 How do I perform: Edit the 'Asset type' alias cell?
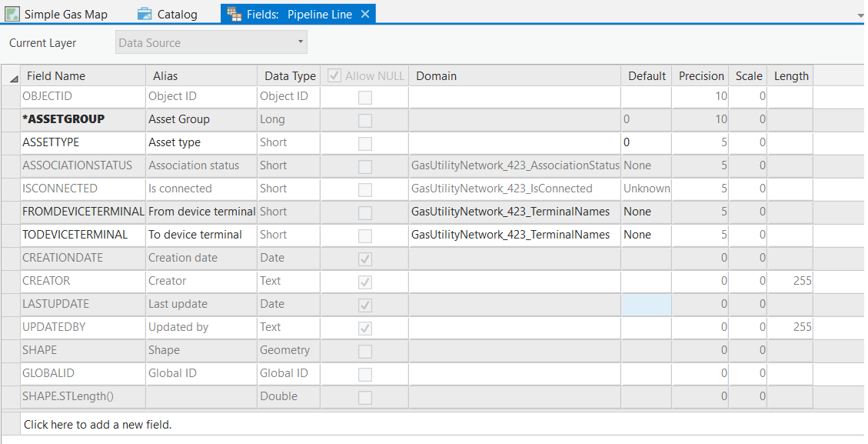[201, 142]
